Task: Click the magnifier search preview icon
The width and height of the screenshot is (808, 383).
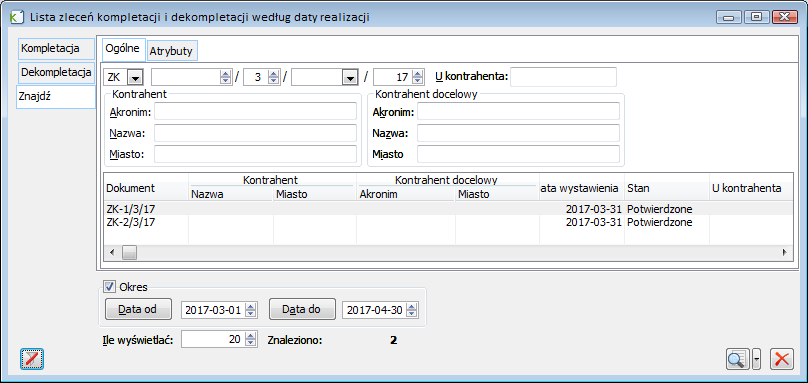Action: (x=737, y=359)
